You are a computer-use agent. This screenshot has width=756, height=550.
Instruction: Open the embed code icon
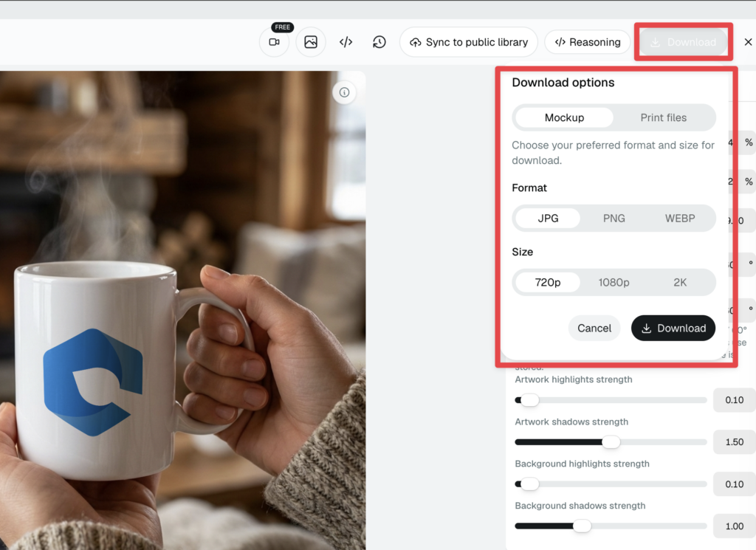[x=346, y=42]
